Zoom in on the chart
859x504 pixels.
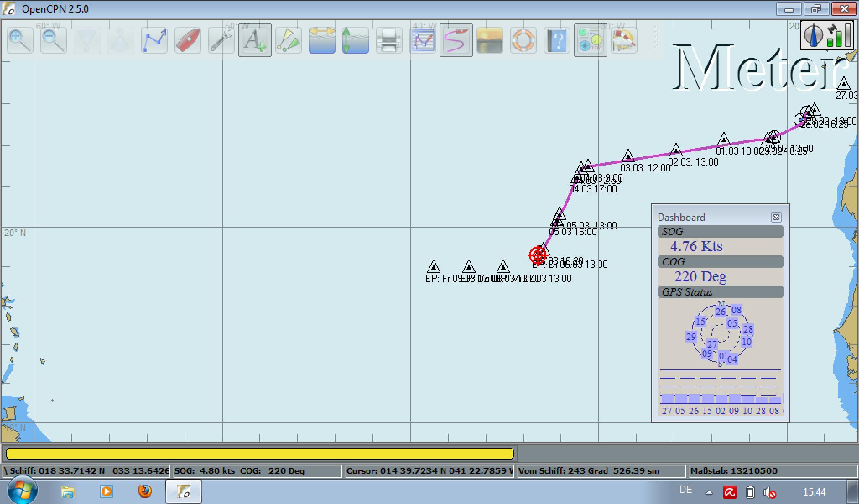click(x=20, y=40)
